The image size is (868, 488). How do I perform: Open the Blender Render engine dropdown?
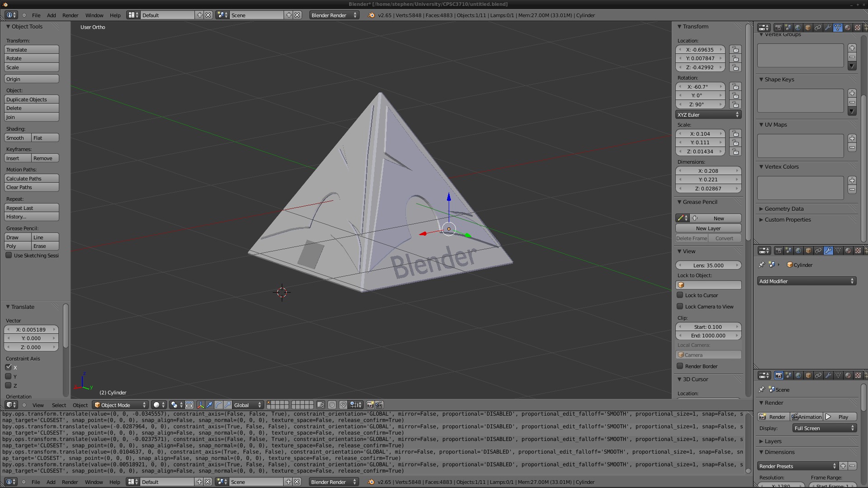(334, 15)
